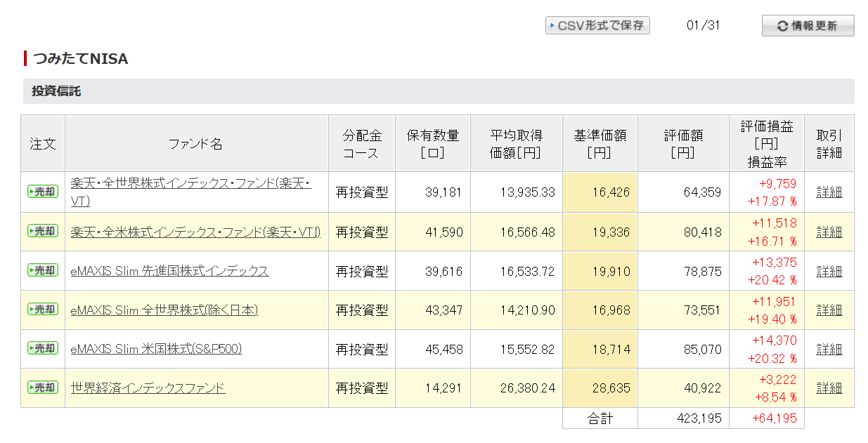Click base price 18,714
This screenshot has height=443, width=868.
coord(611,349)
